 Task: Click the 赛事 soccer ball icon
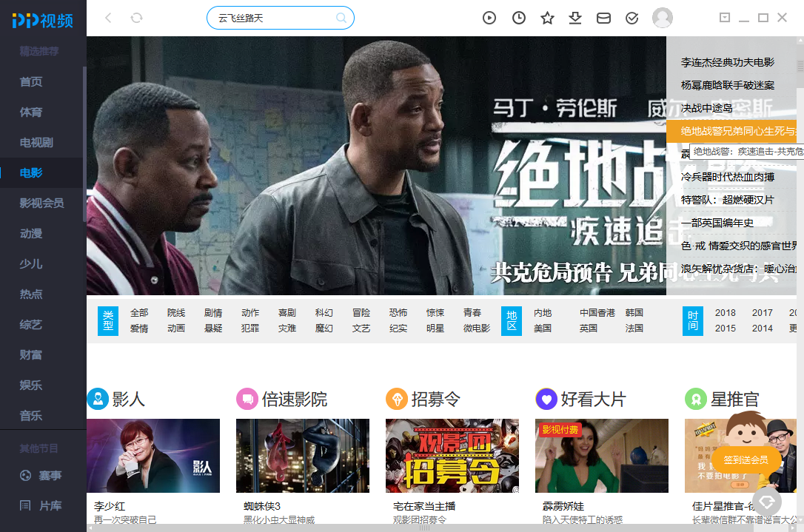(26, 476)
